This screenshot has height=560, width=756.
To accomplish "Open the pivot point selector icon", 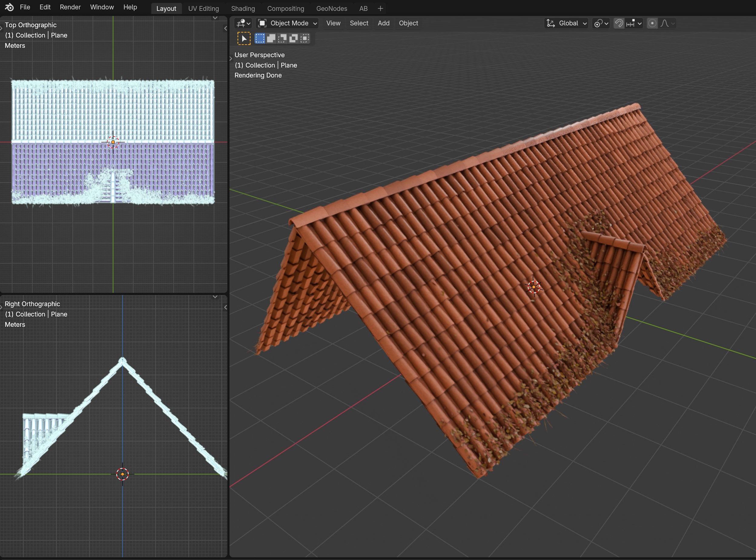I will click(x=601, y=23).
